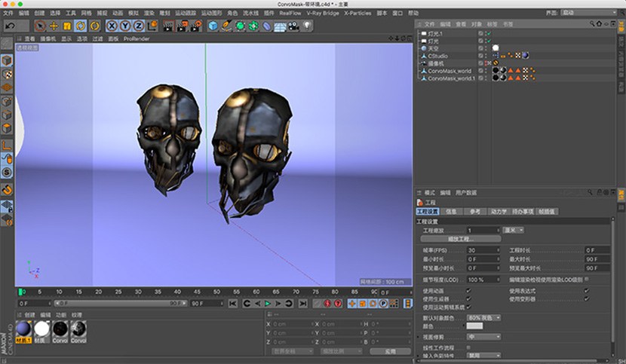Open the 输入色彩特性 dropdown

[x=483, y=355]
